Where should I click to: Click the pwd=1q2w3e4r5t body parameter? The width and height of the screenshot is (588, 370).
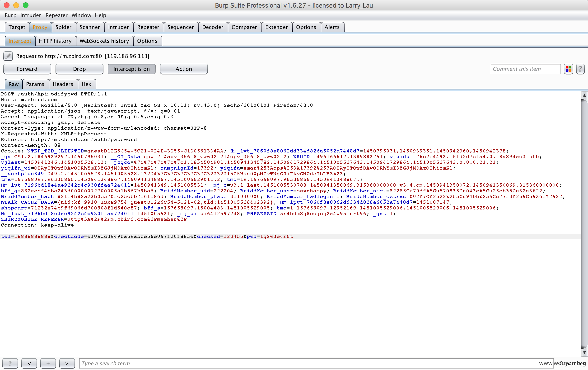coord(270,236)
